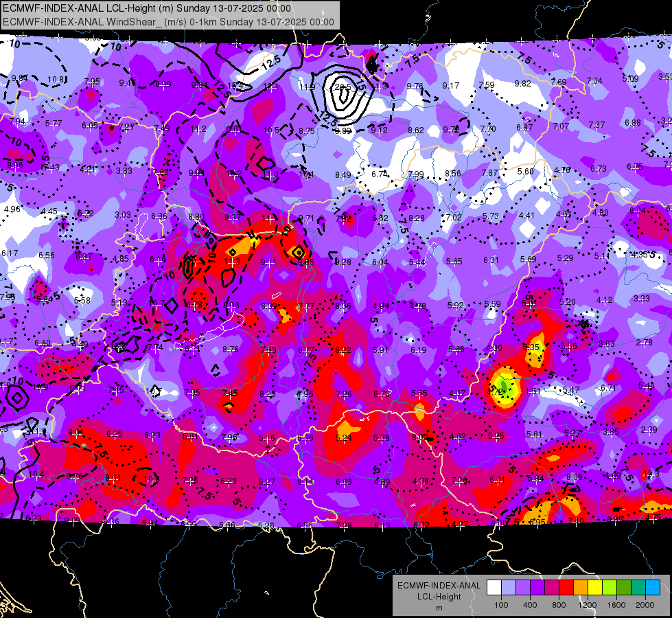Click the grid value 5.24
Viewport: 672px width, 618px height.
click(x=344, y=438)
